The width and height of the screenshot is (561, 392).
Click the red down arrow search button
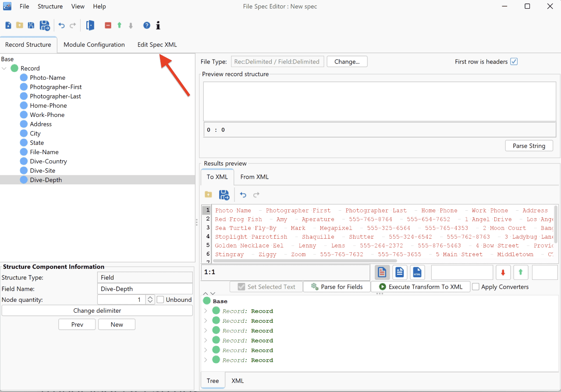point(503,272)
